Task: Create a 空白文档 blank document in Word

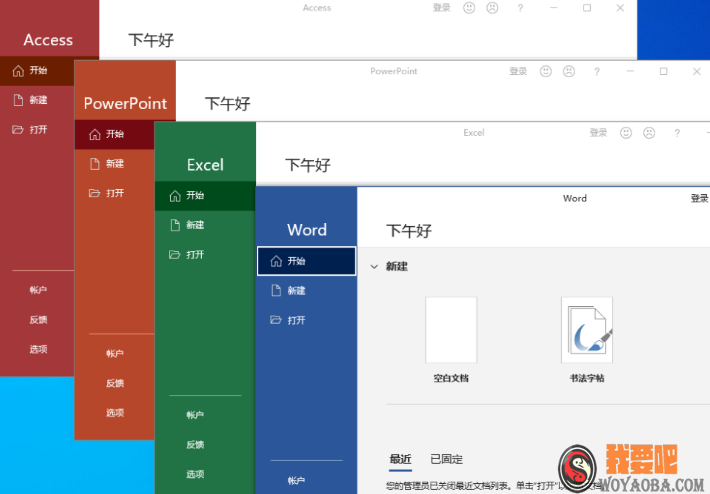Action: (x=451, y=330)
